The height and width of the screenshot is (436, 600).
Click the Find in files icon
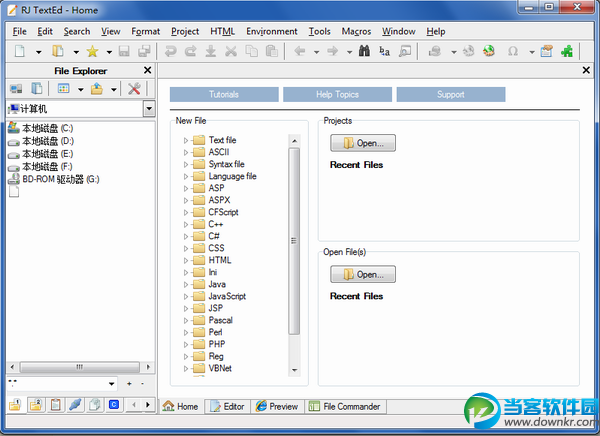pyautogui.click(x=405, y=51)
